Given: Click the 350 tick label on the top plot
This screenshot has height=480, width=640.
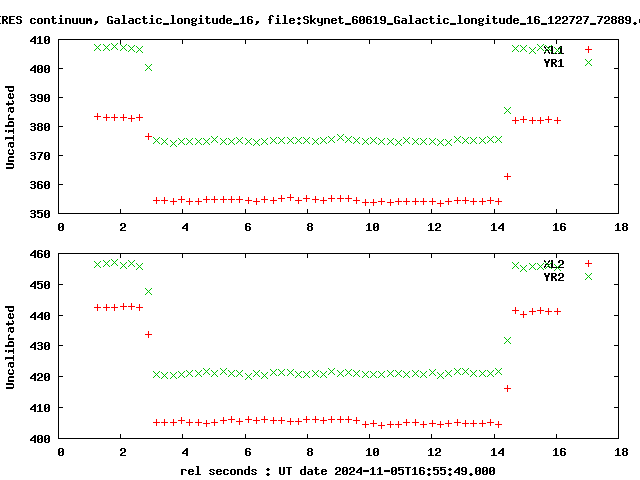Looking at the screenshot, I should [x=40, y=214].
